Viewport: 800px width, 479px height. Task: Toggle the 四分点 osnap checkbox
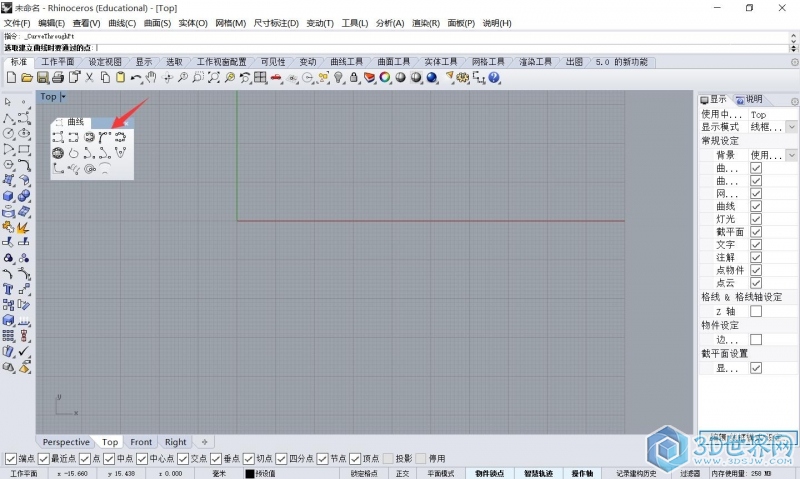pos(281,459)
